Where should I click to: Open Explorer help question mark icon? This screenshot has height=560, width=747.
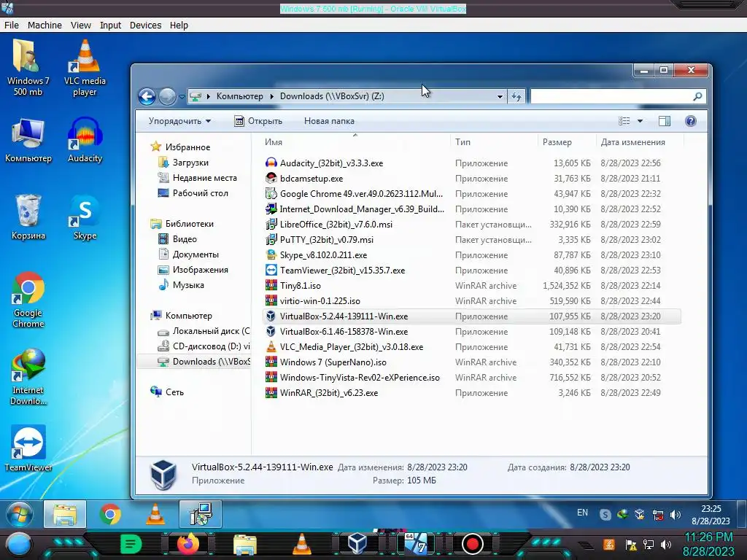690,121
